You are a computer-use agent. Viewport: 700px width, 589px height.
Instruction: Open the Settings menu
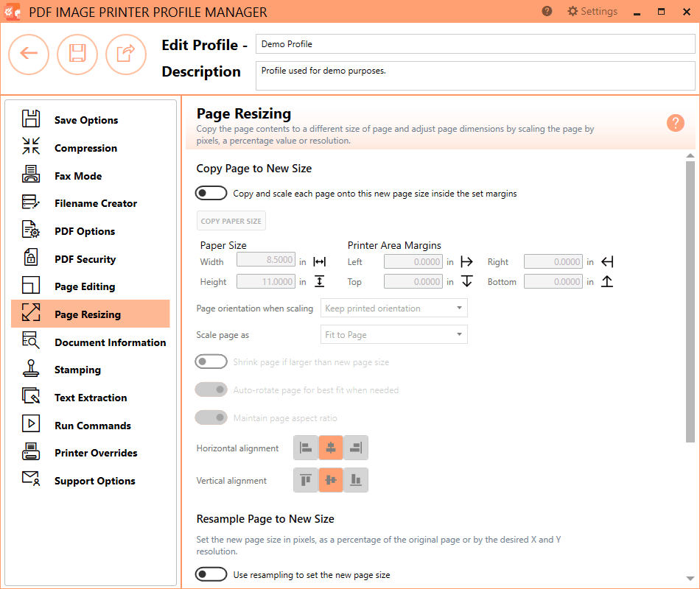(592, 11)
